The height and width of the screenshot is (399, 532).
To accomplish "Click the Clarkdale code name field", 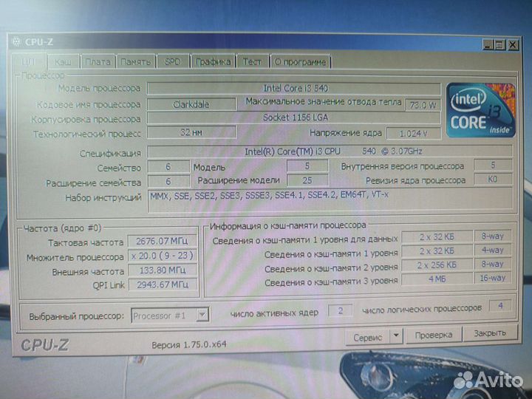I will (191, 104).
